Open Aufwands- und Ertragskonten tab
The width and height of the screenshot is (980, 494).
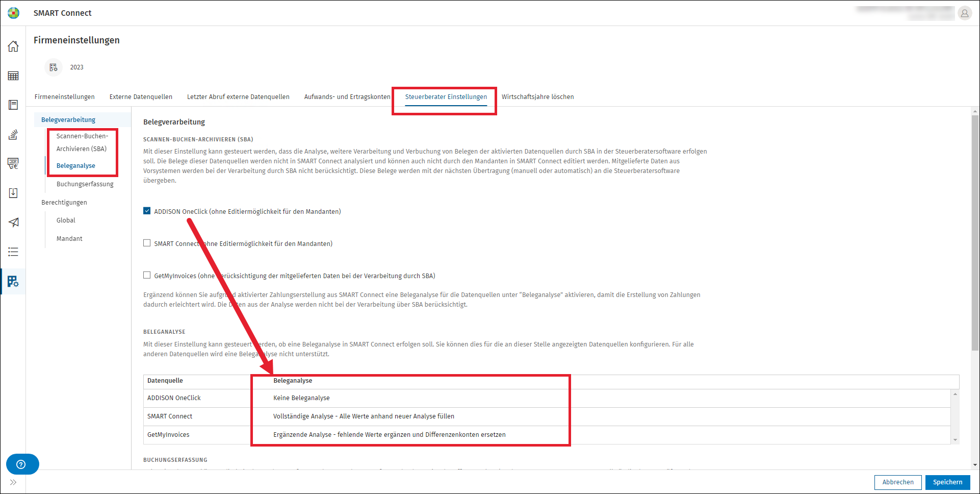tap(347, 97)
